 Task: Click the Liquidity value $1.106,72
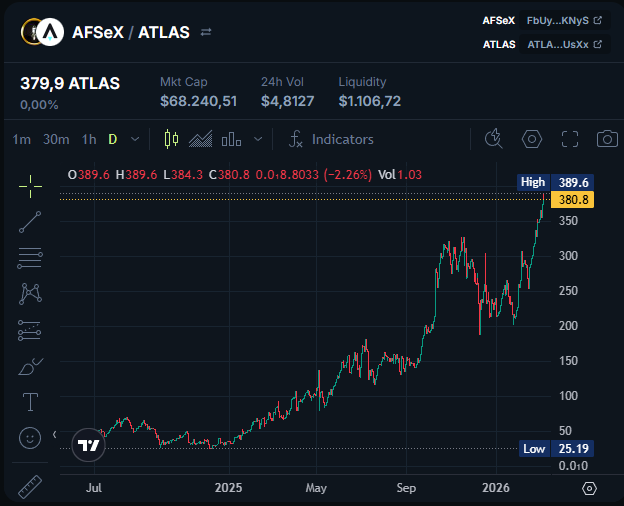369,101
